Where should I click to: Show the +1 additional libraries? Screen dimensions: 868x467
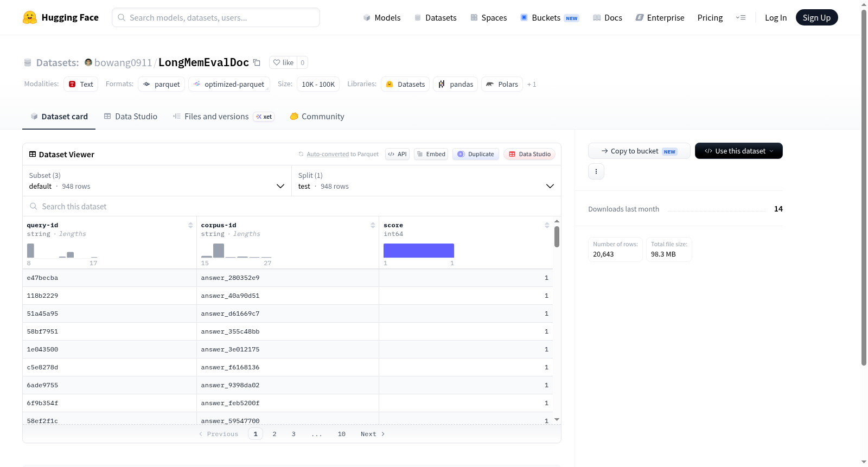tap(532, 84)
